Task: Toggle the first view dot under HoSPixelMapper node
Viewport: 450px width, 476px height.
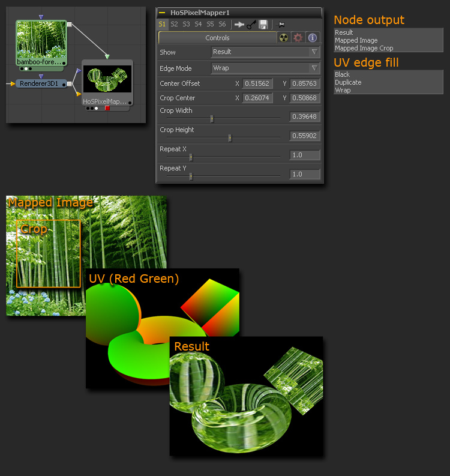Action: tap(88, 109)
